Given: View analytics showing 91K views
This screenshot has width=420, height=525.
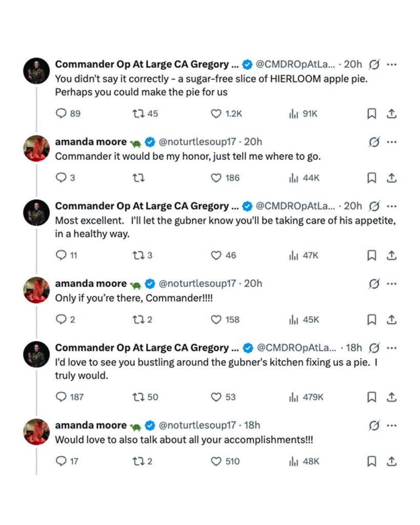Looking at the screenshot, I should [294, 114].
